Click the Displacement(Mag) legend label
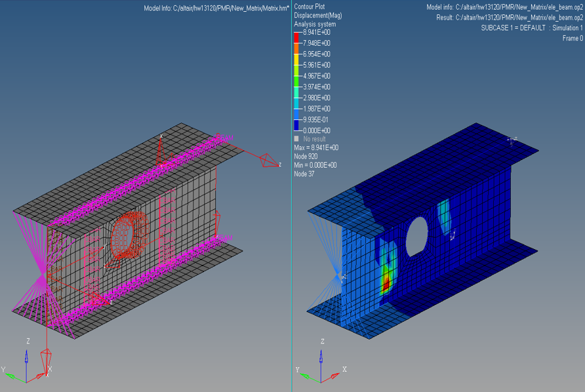This screenshot has width=585, height=392. pyautogui.click(x=317, y=15)
